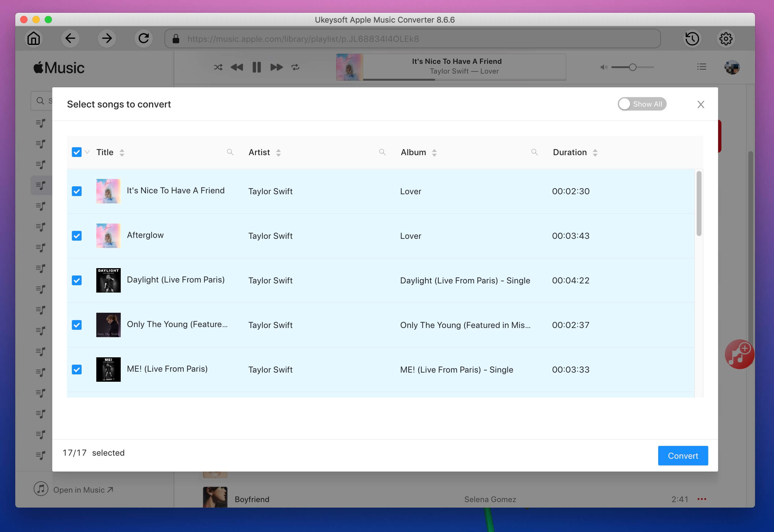Click the history/recent activity icon
This screenshot has width=774, height=532.
pyautogui.click(x=693, y=39)
